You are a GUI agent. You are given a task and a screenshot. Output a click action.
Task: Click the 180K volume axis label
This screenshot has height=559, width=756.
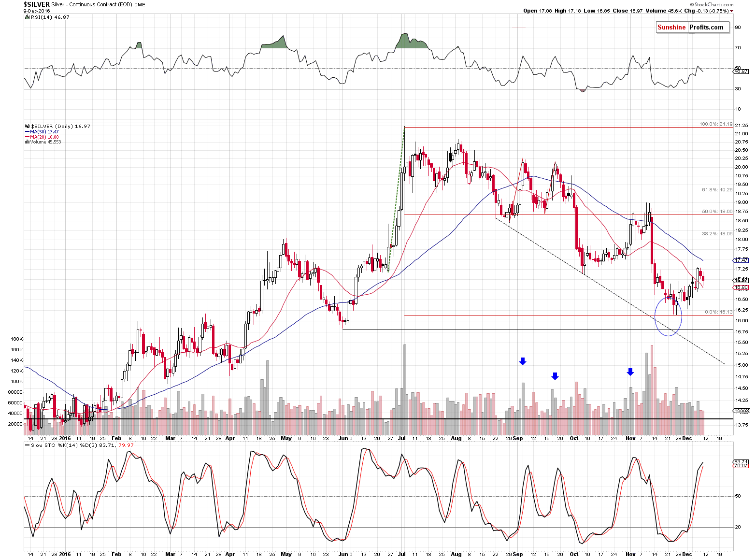pos(16,339)
